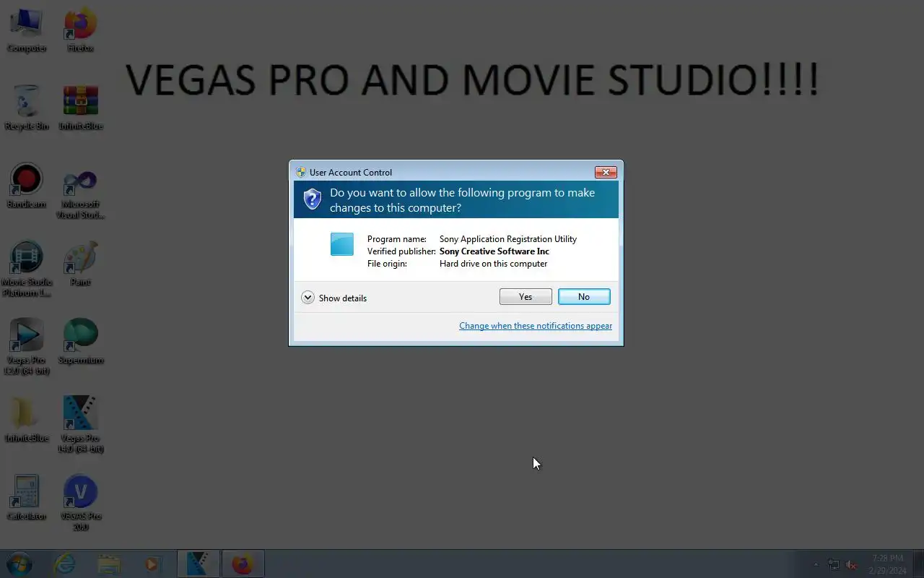Launch the Supermium desktop shortcut
This screenshot has width=924, height=578.
pos(80,342)
